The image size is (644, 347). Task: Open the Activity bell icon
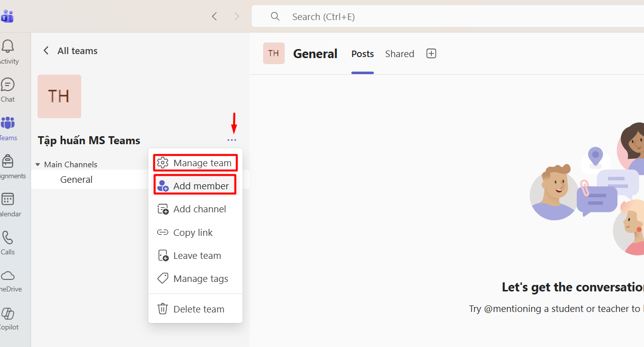8,47
